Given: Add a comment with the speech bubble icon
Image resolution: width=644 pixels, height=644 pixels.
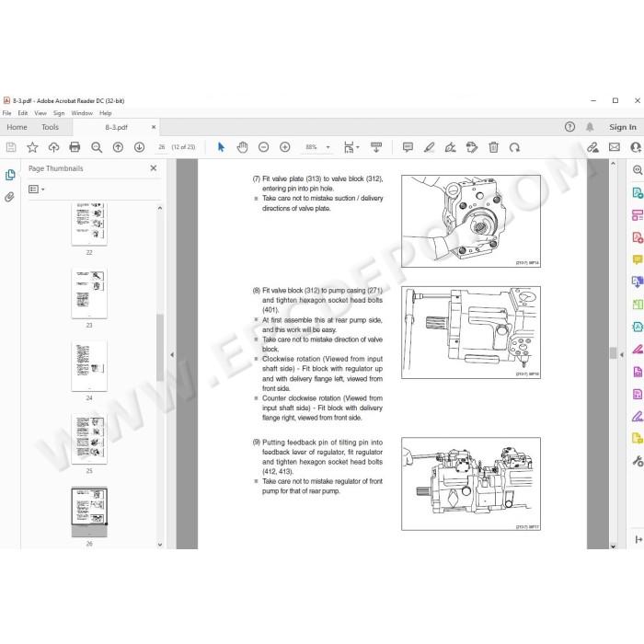Looking at the screenshot, I should click(x=408, y=147).
